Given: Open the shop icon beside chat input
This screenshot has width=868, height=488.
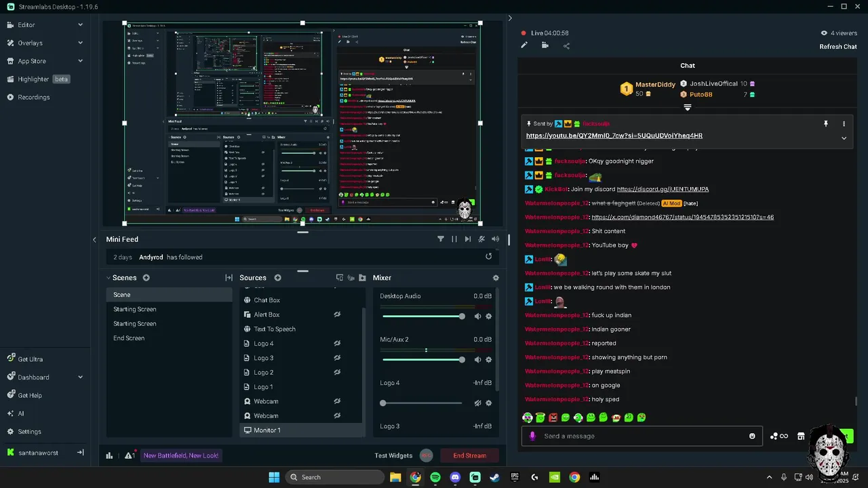Looking at the screenshot, I should click(801, 436).
